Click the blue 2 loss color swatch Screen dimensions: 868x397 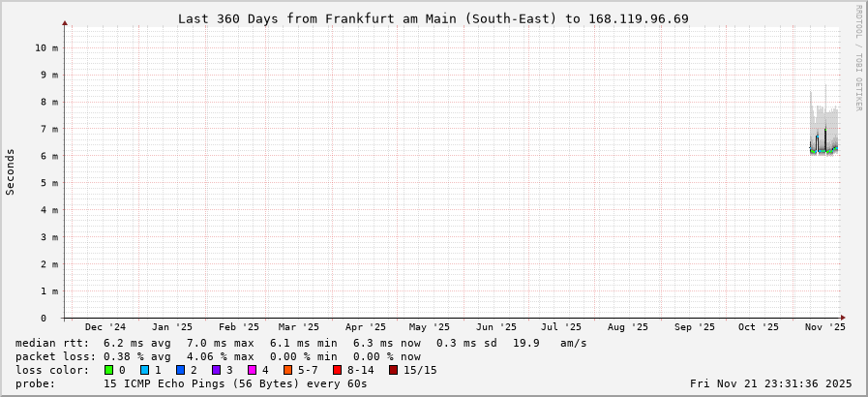click(x=181, y=370)
